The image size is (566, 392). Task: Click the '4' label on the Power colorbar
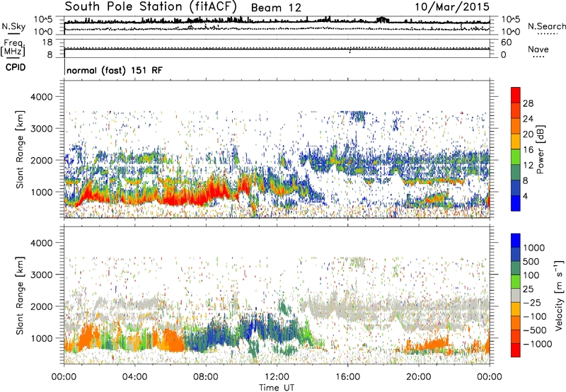pos(525,197)
